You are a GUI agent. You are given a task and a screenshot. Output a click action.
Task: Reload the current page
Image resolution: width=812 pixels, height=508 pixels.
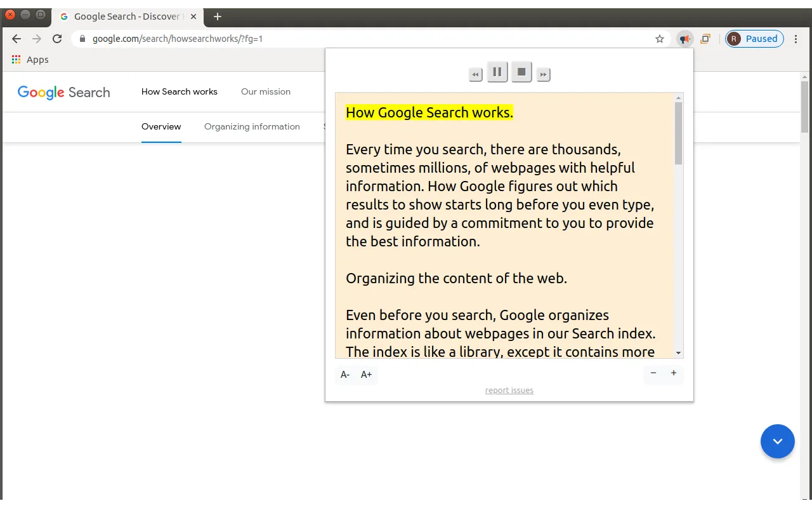point(57,39)
